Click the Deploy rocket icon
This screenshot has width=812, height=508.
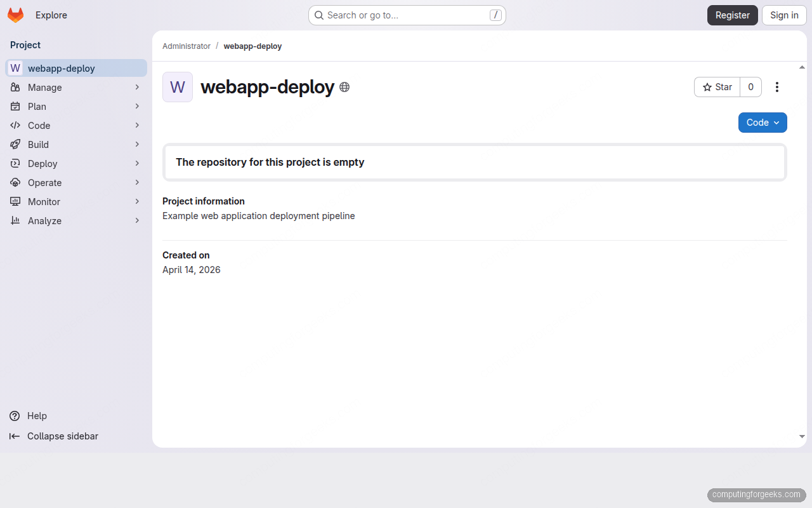pyautogui.click(x=15, y=163)
